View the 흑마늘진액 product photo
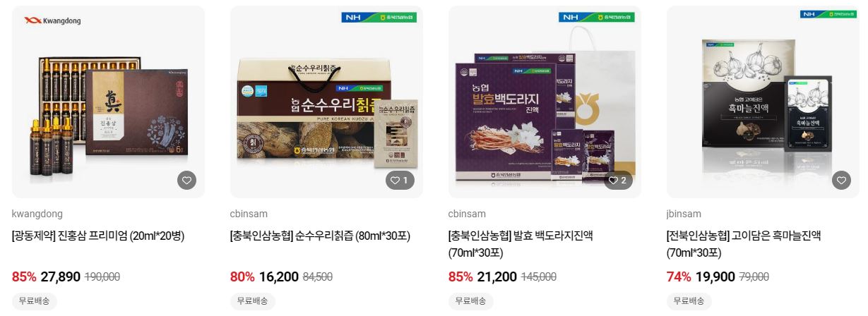 pos(763,102)
